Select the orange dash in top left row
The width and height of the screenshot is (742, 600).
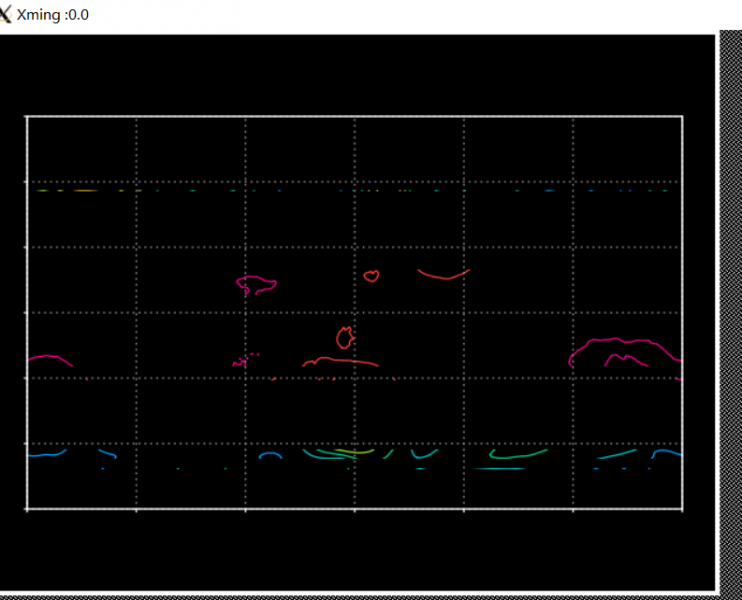click(84, 190)
